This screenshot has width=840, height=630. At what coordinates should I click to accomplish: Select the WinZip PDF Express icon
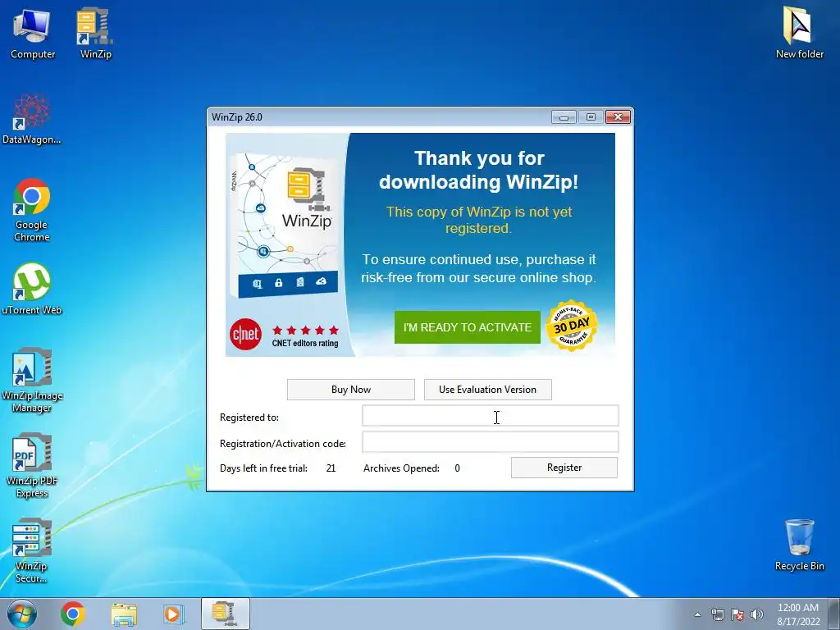click(x=32, y=466)
